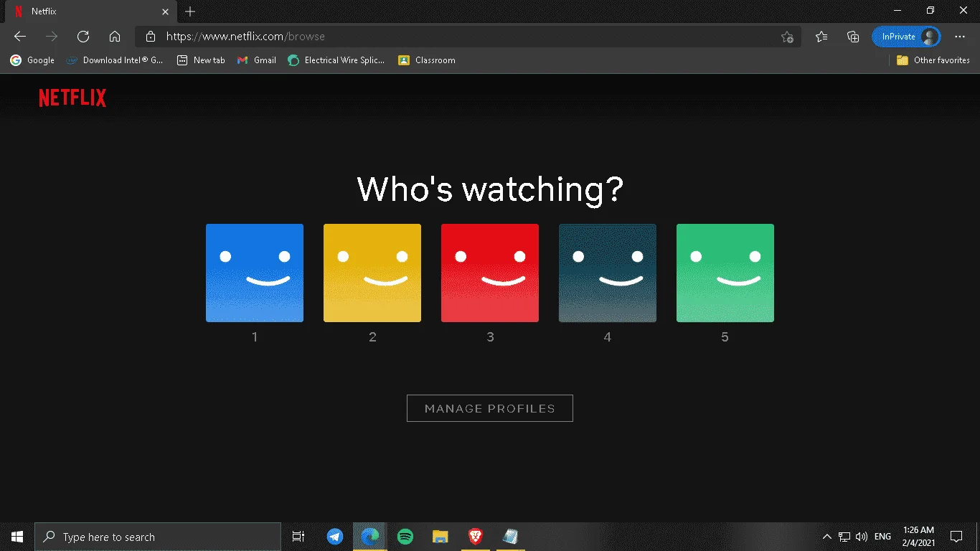This screenshot has width=980, height=551.
Task: Open the Download Intel bookmark
Action: coord(115,60)
